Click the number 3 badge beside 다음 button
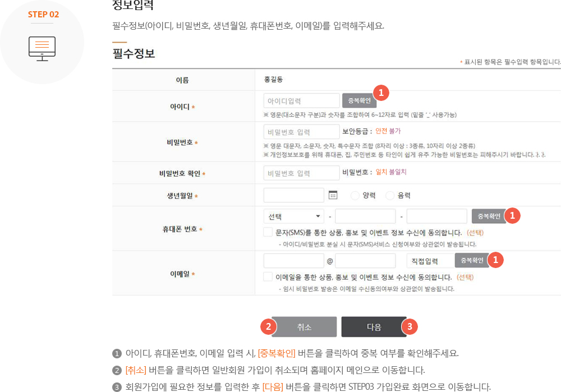The height and width of the screenshot is (392, 561). (410, 326)
